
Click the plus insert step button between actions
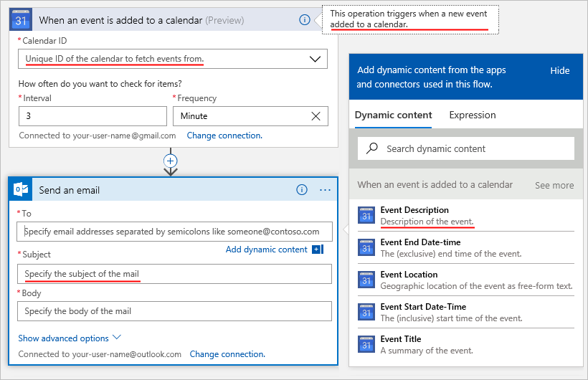(x=171, y=161)
